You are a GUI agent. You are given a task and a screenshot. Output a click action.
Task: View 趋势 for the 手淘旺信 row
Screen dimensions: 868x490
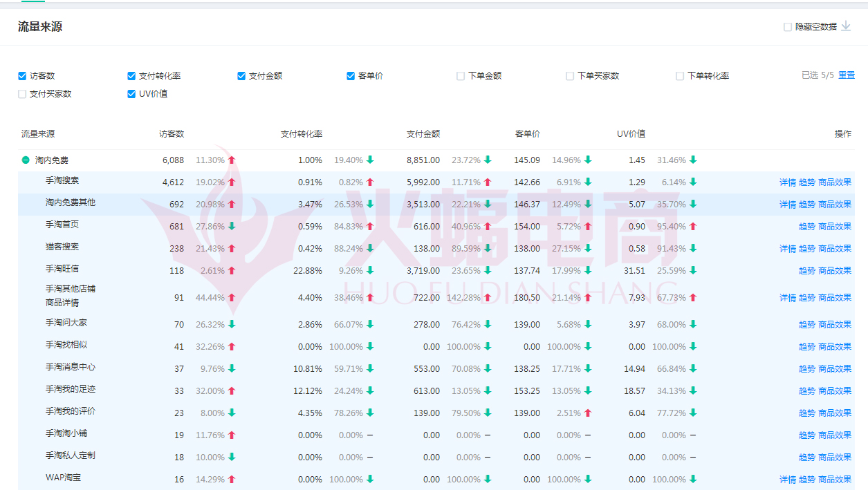[x=807, y=271]
